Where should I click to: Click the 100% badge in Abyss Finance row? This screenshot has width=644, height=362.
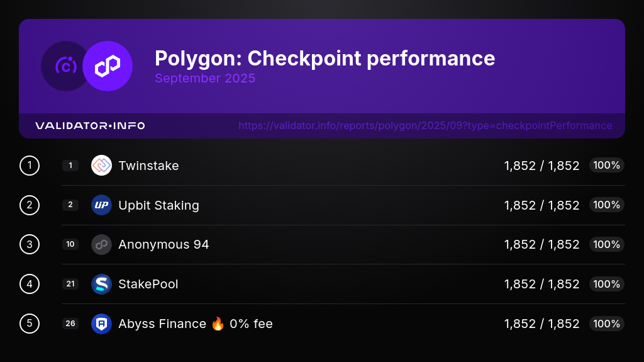pos(606,324)
